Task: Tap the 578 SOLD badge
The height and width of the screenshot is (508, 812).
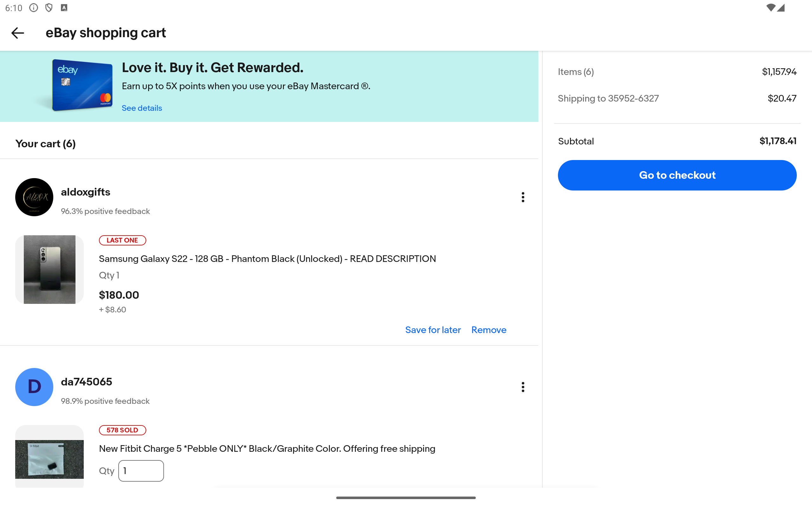Action: pos(122,430)
